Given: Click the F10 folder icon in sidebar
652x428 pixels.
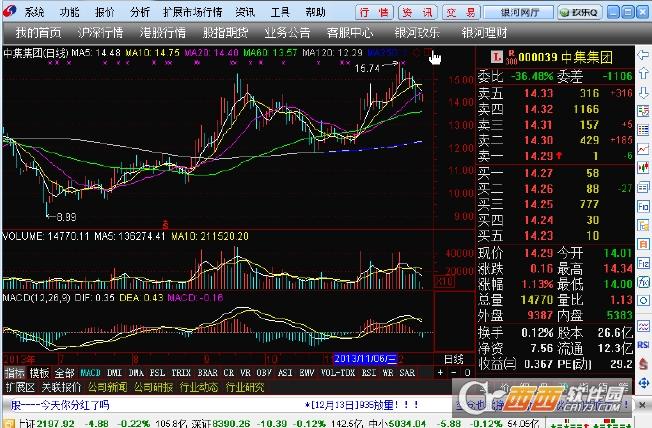Looking at the screenshot, I should (643, 225).
